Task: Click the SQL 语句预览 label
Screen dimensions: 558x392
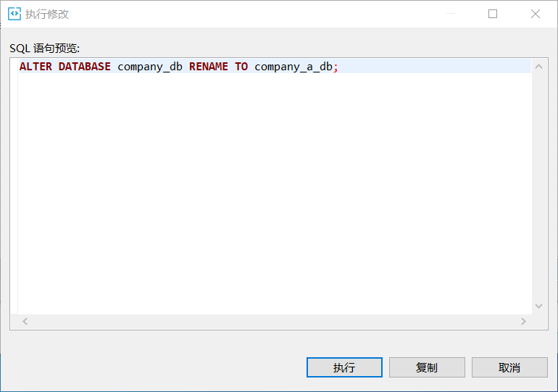Action: (44, 48)
